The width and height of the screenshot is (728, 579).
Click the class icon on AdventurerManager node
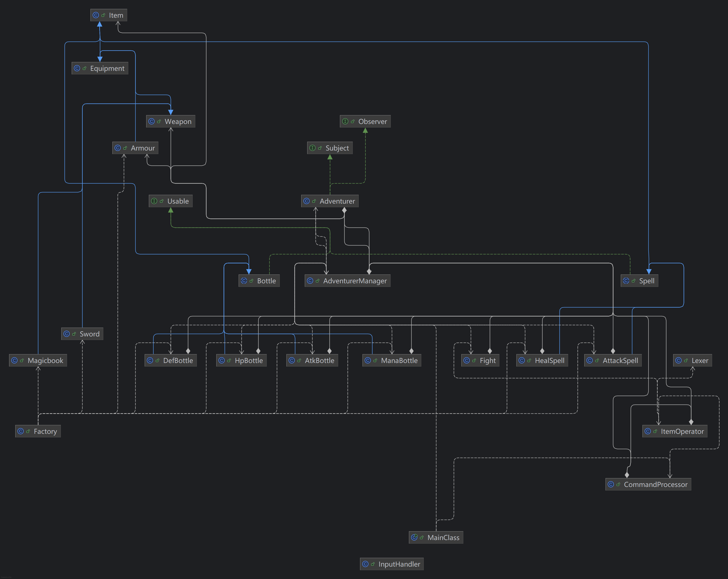point(310,281)
